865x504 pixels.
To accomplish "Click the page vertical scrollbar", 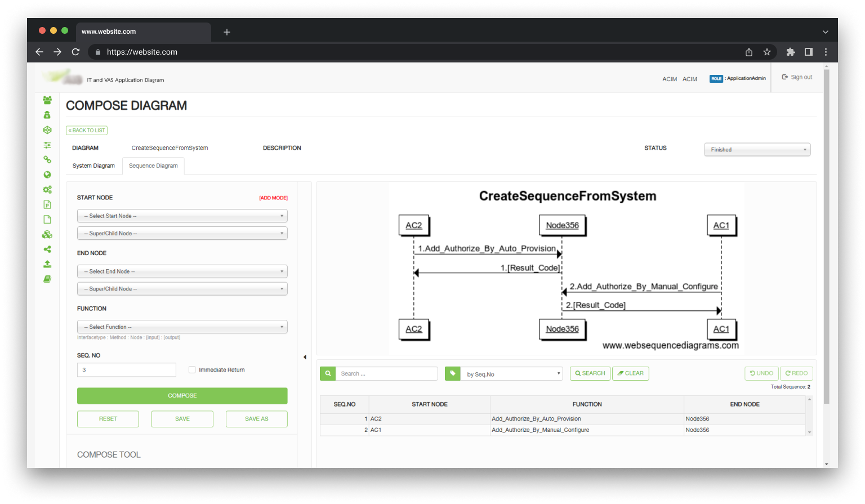I will [826, 237].
